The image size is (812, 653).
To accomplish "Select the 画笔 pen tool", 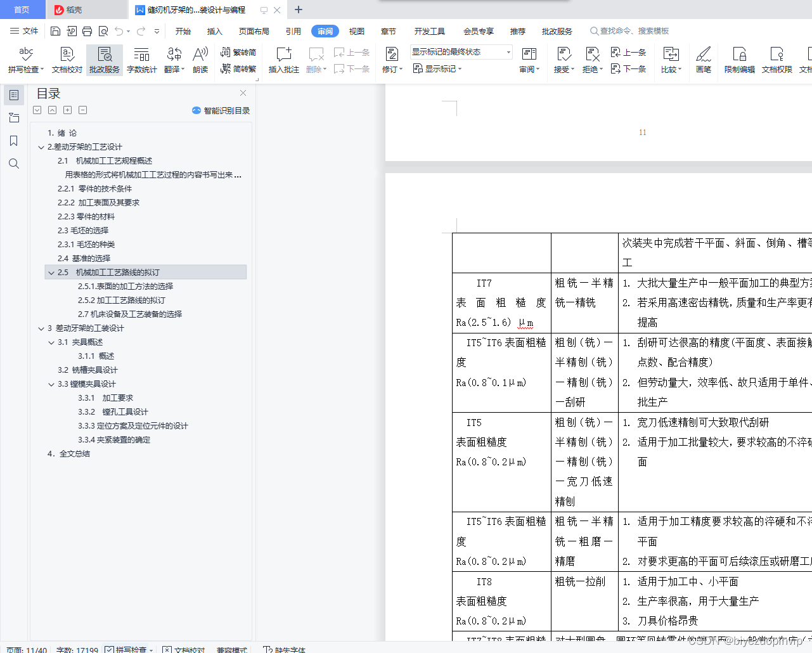I will (x=704, y=60).
